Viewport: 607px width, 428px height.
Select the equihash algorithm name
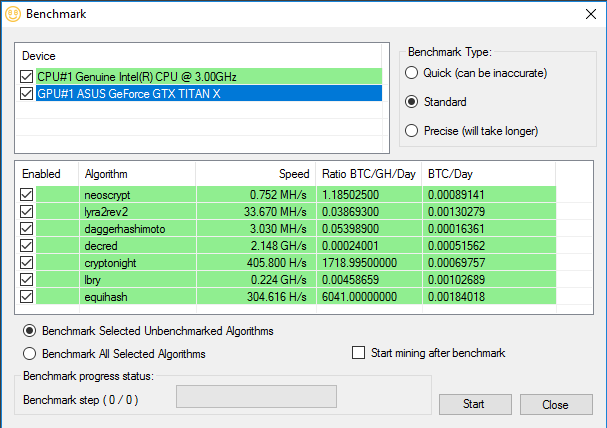[x=106, y=297]
